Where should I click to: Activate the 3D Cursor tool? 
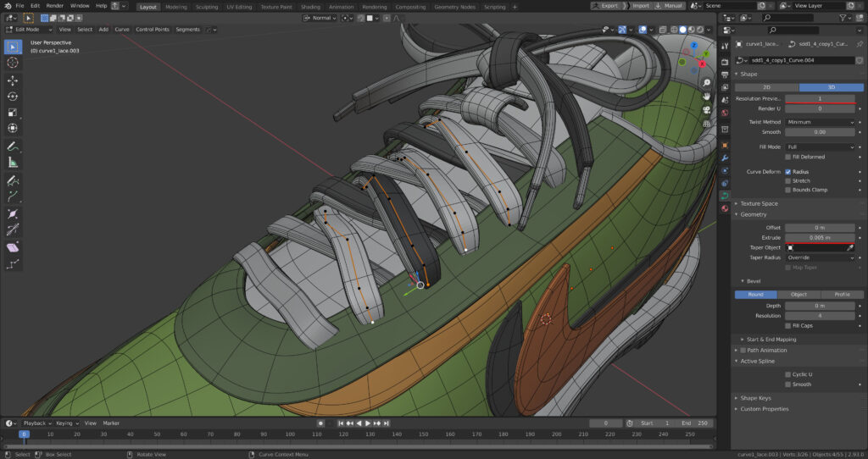pos(13,63)
